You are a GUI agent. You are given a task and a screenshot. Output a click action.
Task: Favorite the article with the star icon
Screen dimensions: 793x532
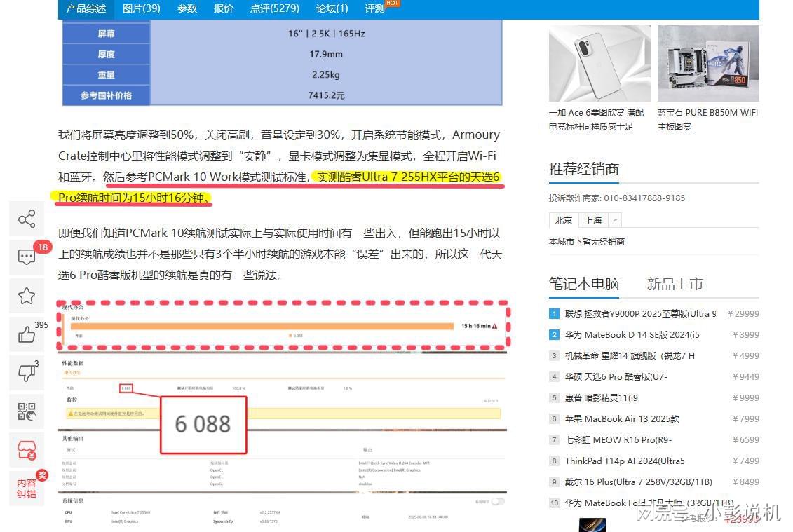tap(27, 296)
